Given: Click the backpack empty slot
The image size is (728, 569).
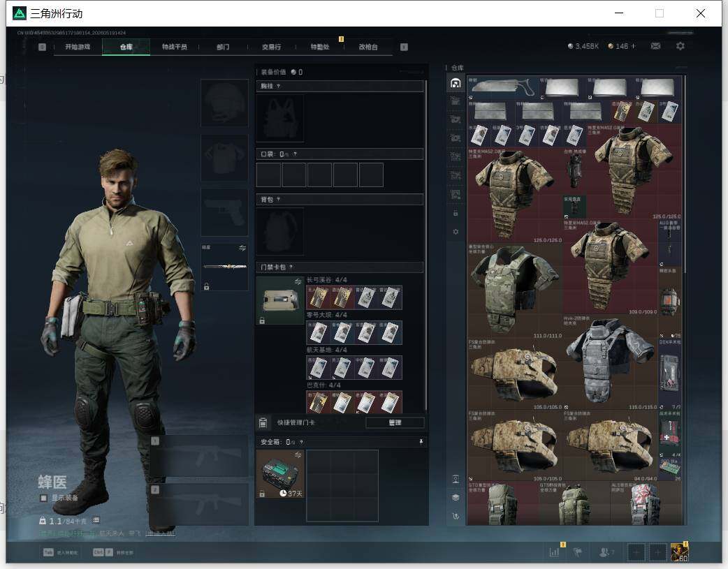Looking at the screenshot, I should (280, 232).
